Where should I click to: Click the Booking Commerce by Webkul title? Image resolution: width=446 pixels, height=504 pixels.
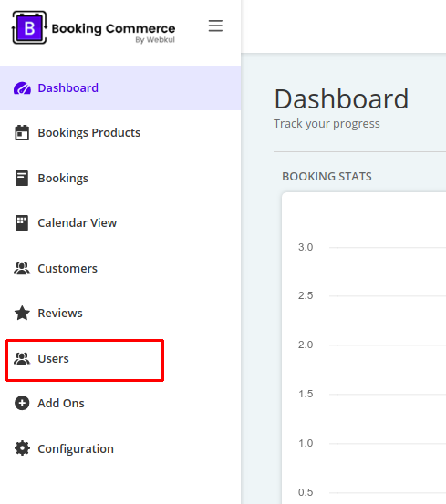click(x=113, y=32)
